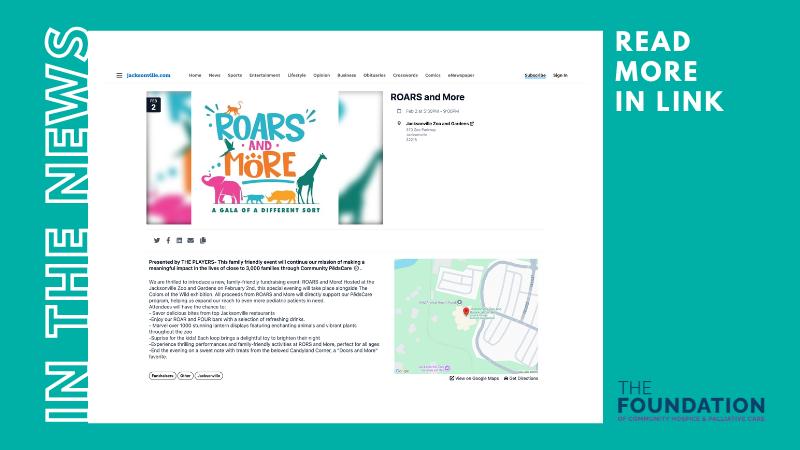Viewport: 800px width, 450px height.
Task: Click the Sign In link
Action: pyautogui.click(x=560, y=76)
